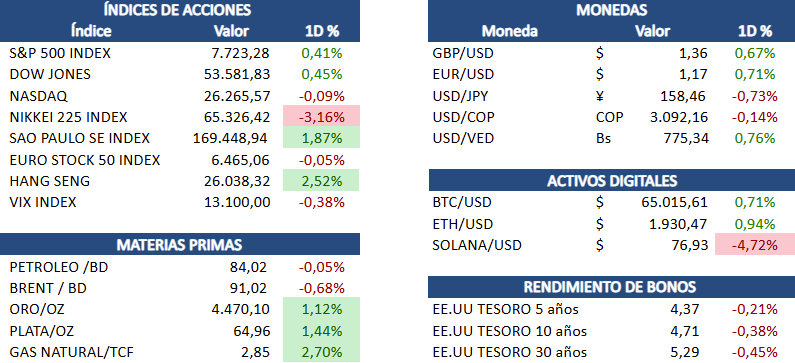Click the USD/JPY yen symbol cell

(600, 96)
